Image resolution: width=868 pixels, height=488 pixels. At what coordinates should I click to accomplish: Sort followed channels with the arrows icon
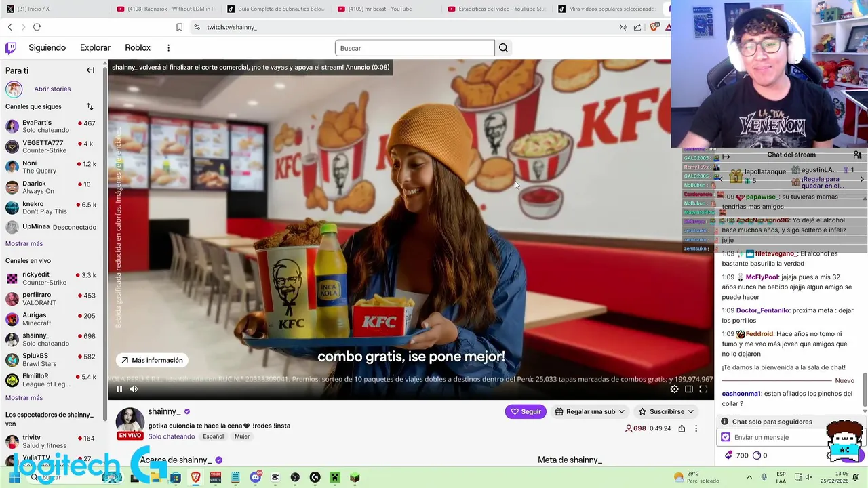[x=90, y=106]
